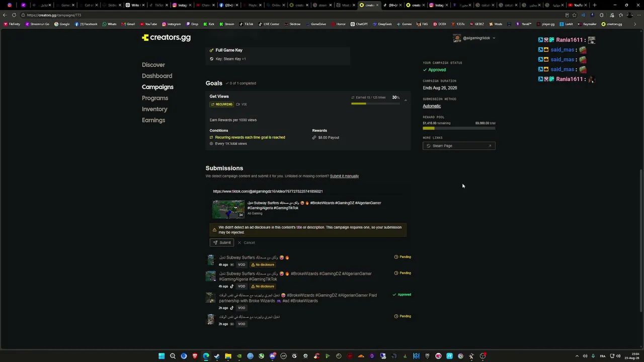The width and height of the screenshot is (644, 362).
Task: Open the Steam Page link
Action: pyautogui.click(x=459, y=146)
